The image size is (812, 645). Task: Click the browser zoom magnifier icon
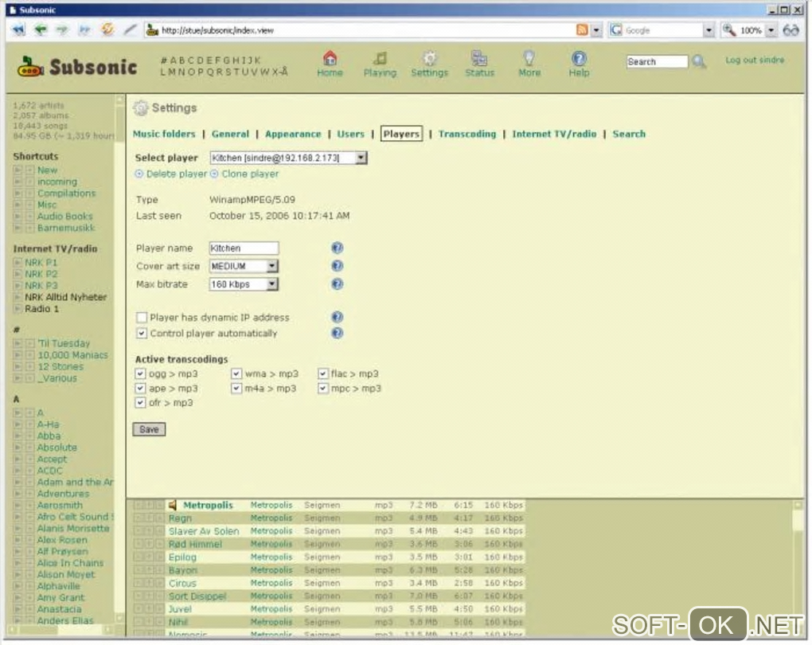click(x=729, y=30)
